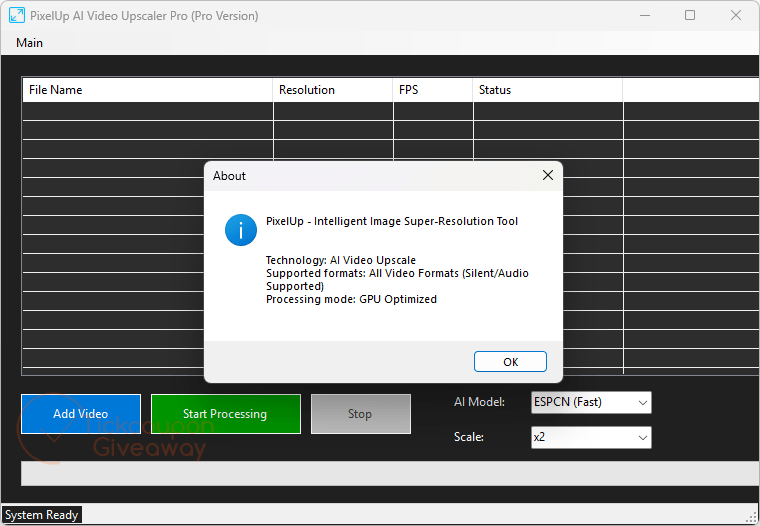This screenshot has width=760, height=526.
Task: Confirm the About dialog with OK
Action: [x=510, y=362]
